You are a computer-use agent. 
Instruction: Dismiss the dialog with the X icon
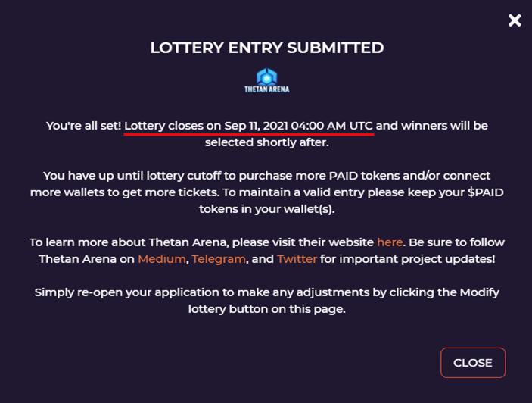click(515, 20)
